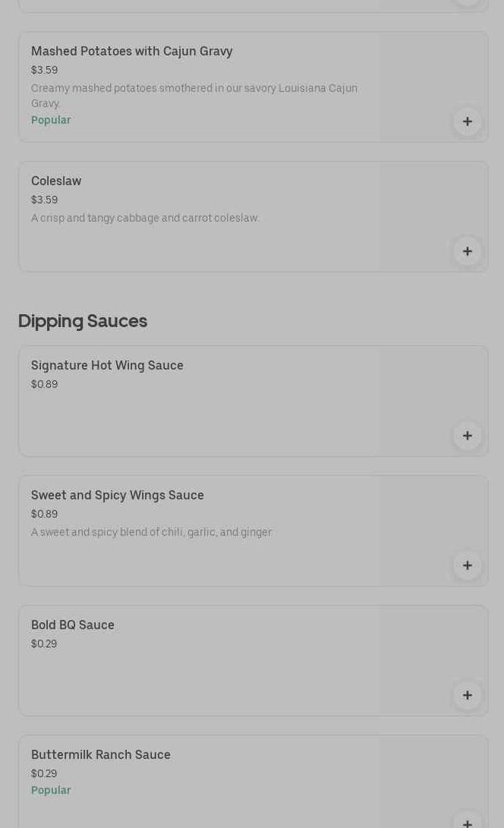Click Popular tag under Mashed Potatoes
This screenshot has width=504, height=828.
point(51,120)
